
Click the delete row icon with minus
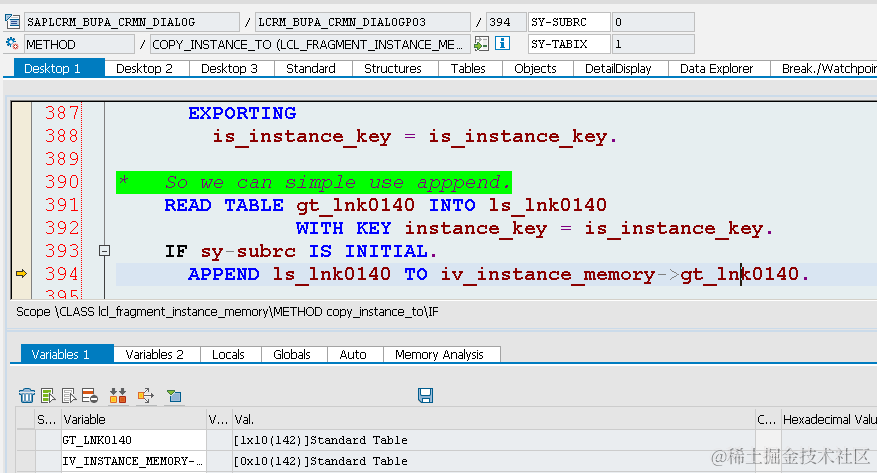89,396
